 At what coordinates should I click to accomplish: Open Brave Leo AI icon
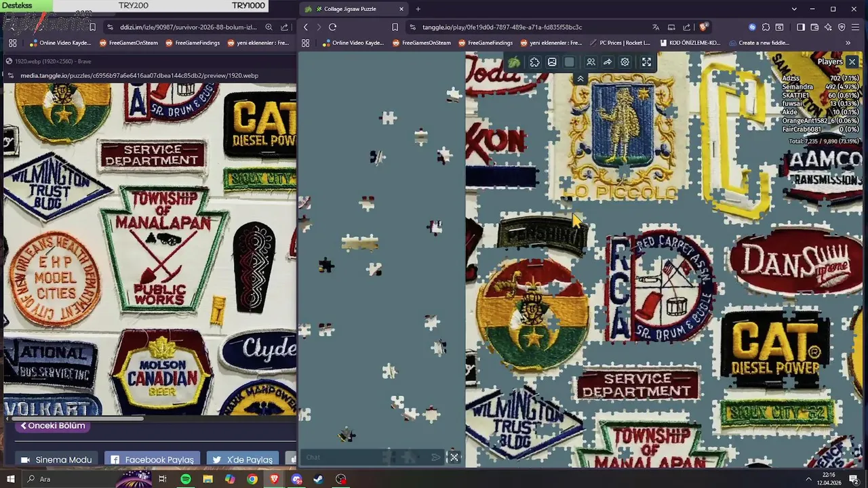[828, 27]
